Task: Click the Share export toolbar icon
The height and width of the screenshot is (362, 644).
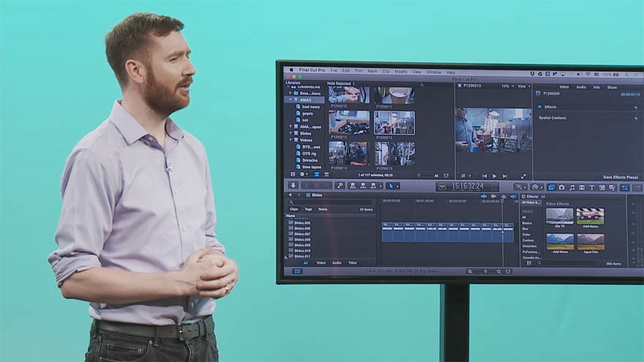Action: tap(637, 188)
